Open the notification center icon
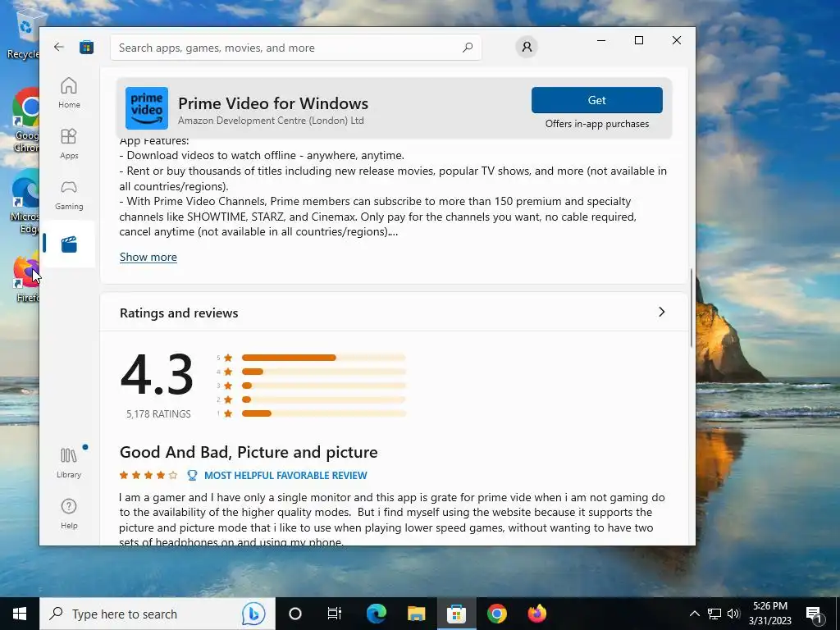Viewport: 840px width, 630px height. pos(814,614)
